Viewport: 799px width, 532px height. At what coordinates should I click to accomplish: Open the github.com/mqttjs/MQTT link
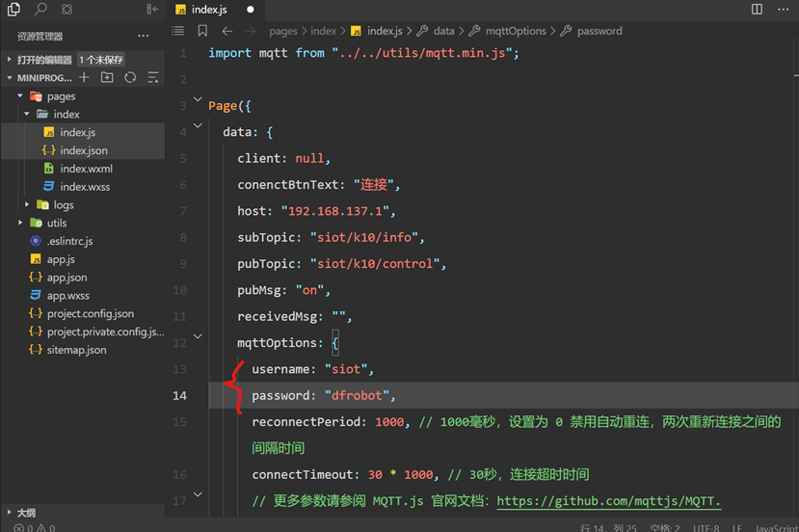click(x=608, y=501)
